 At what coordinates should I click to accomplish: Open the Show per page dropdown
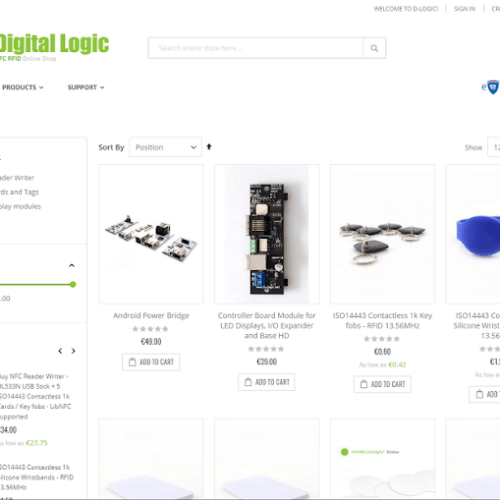pos(494,147)
